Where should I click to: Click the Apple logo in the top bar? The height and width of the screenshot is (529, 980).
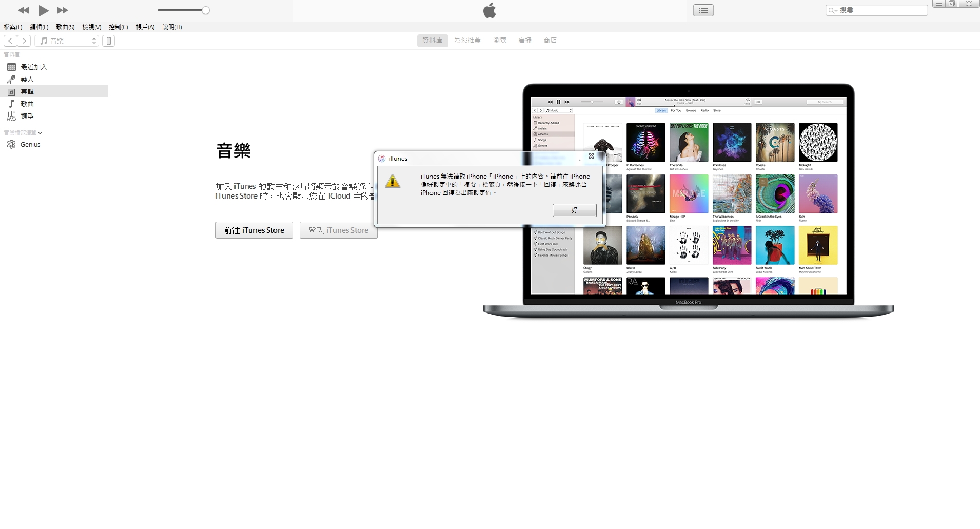click(x=490, y=10)
